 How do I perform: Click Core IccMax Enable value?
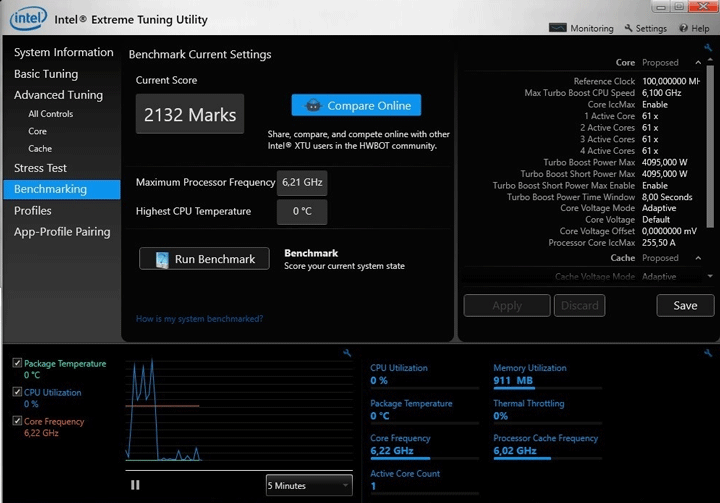(x=655, y=105)
